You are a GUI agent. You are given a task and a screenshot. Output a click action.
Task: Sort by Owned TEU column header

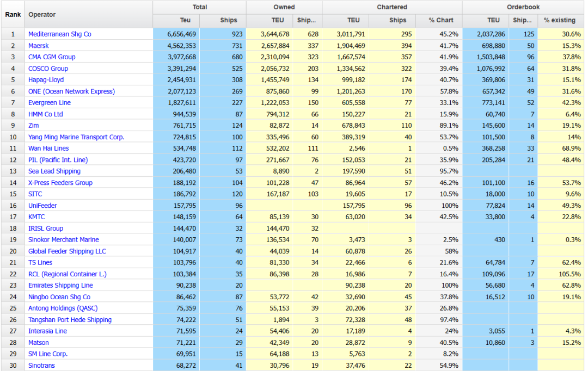tap(269, 21)
